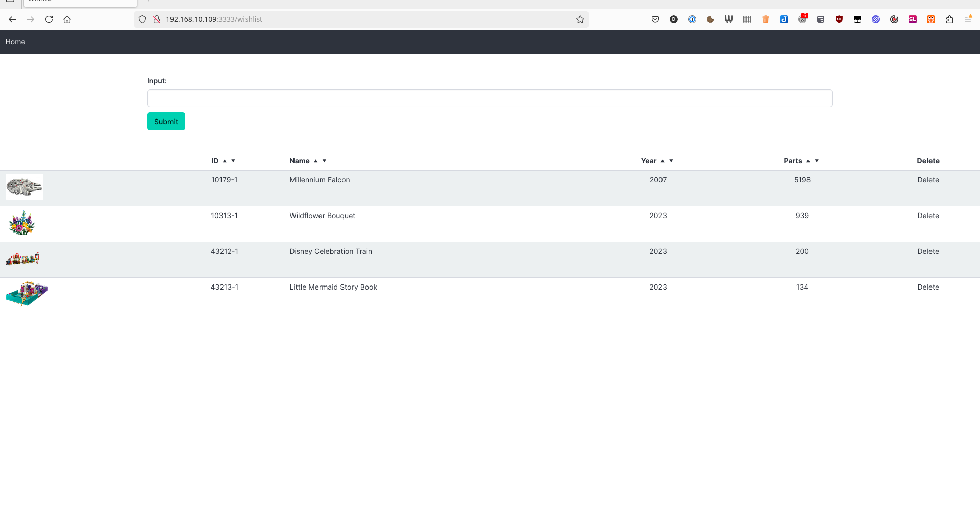Reload the wishlist page
This screenshot has width=980, height=524.
pyautogui.click(x=49, y=19)
